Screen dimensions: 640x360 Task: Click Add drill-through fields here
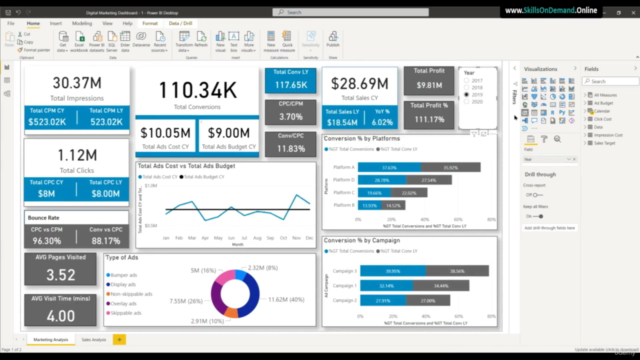pyautogui.click(x=549, y=228)
